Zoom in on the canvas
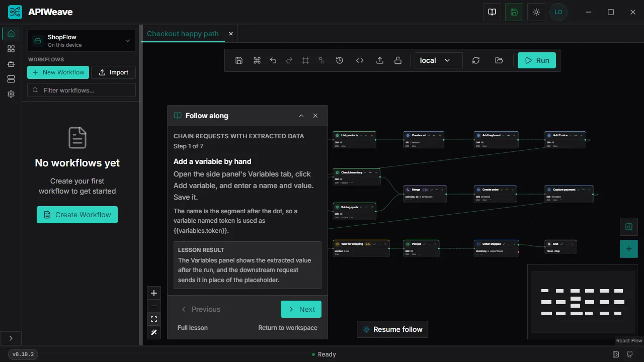The image size is (644, 362). point(154,293)
